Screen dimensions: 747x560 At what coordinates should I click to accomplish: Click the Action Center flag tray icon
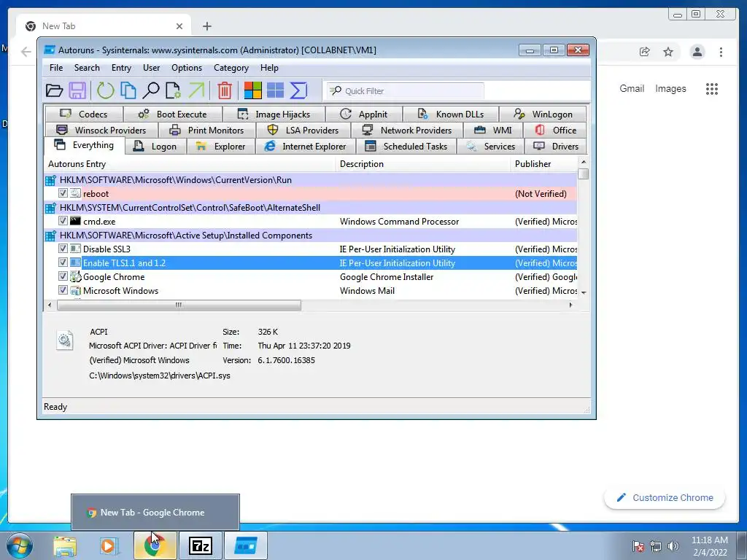point(638,546)
